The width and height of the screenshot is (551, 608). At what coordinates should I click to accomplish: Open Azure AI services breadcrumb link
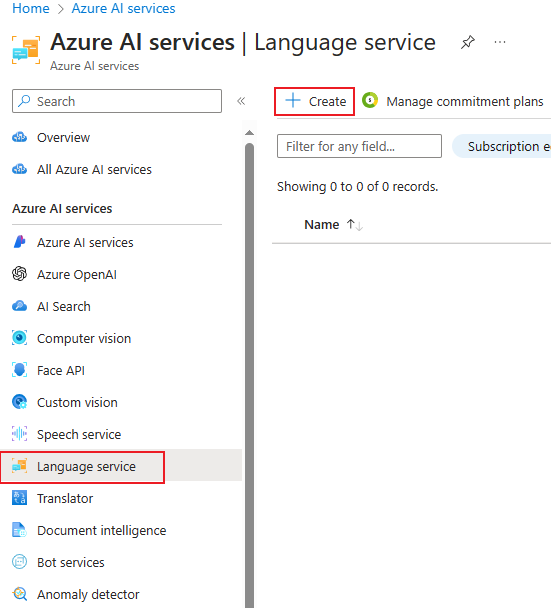(x=123, y=8)
